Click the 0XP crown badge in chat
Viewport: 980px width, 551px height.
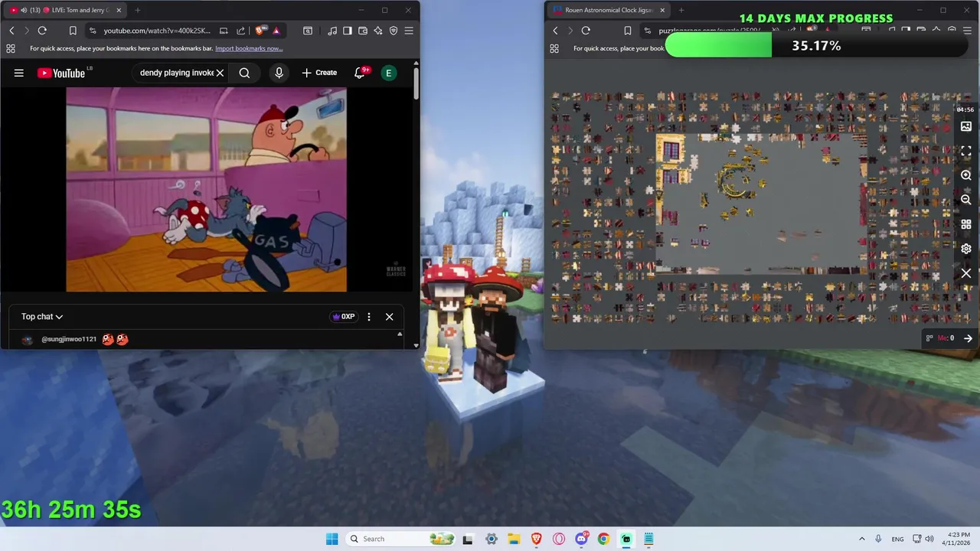[343, 316]
